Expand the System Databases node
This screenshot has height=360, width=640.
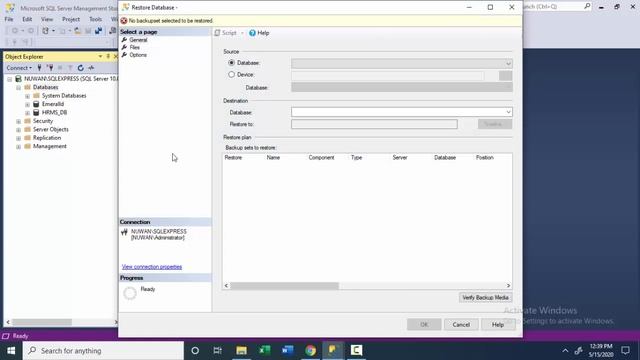tap(27, 96)
